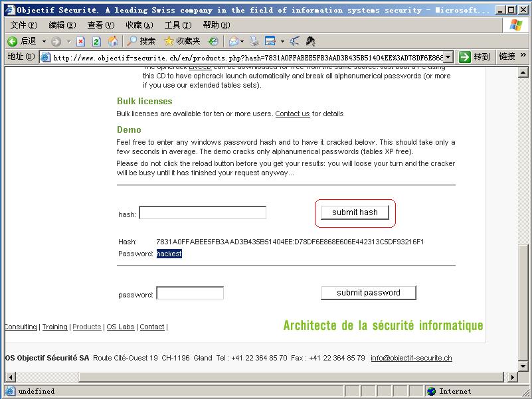Screen dimensions: 532x399
Task: Click the page icon in address bar
Action: pyautogui.click(x=45, y=57)
